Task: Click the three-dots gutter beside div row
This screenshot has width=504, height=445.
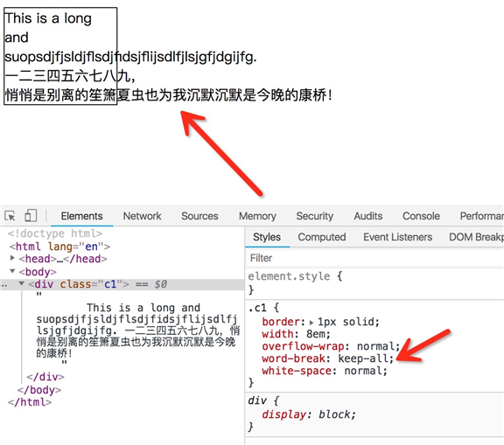Action: click(x=3, y=285)
